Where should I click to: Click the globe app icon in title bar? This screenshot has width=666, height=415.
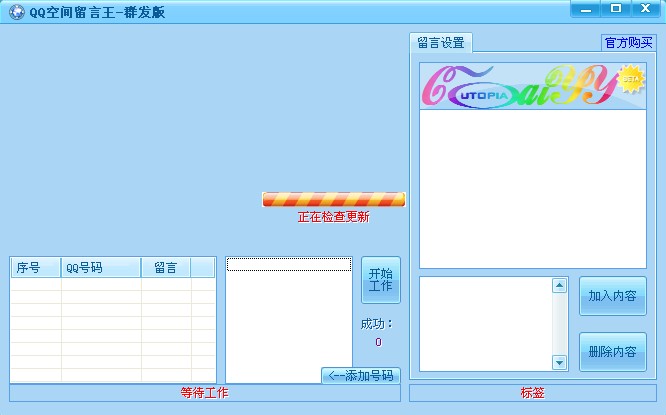[x=17, y=12]
